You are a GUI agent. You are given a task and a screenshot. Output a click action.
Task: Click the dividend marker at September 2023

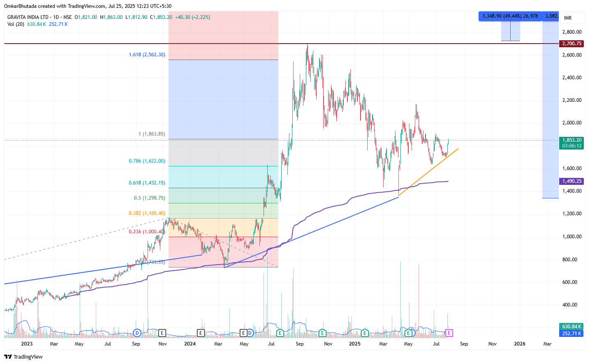(x=137, y=333)
